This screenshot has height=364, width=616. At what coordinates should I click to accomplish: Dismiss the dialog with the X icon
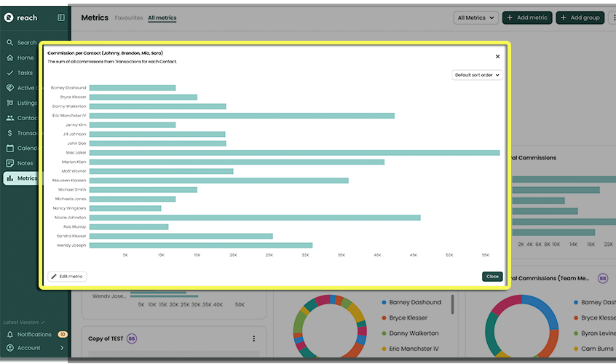coord(498,56)
